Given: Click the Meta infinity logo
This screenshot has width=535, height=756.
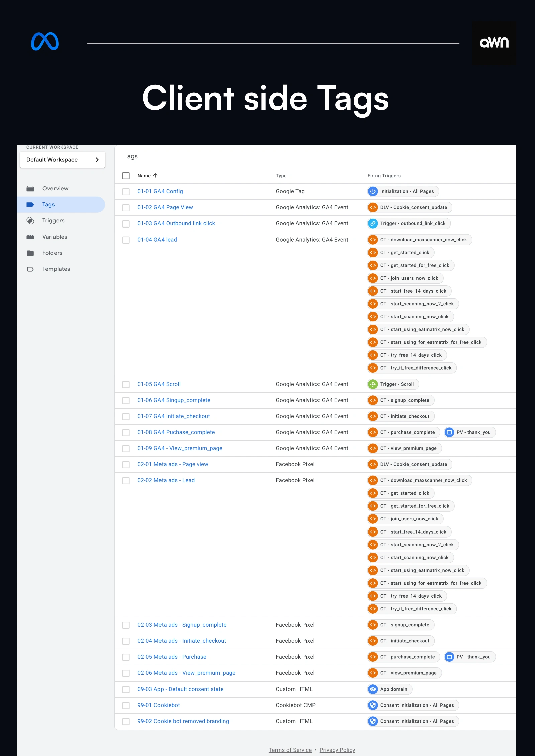Looking at the screenshot, I should pos(45,42).
